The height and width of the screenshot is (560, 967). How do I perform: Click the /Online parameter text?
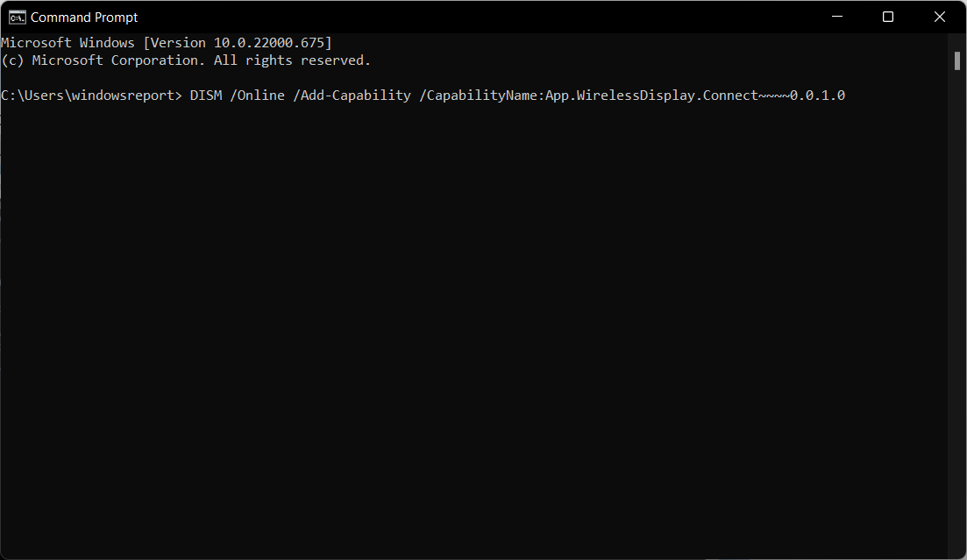[259, 95]
